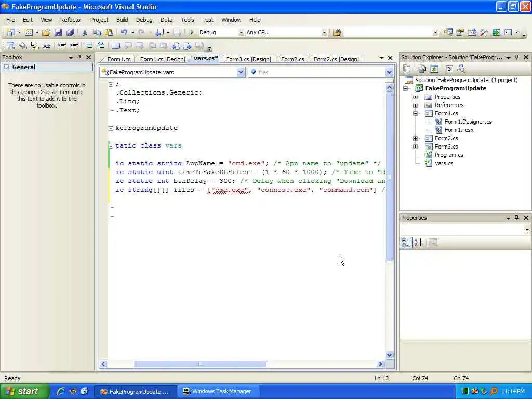Screen dimensions: 532x399
Task: Click the Save All icon
Action: pos(70,32)
